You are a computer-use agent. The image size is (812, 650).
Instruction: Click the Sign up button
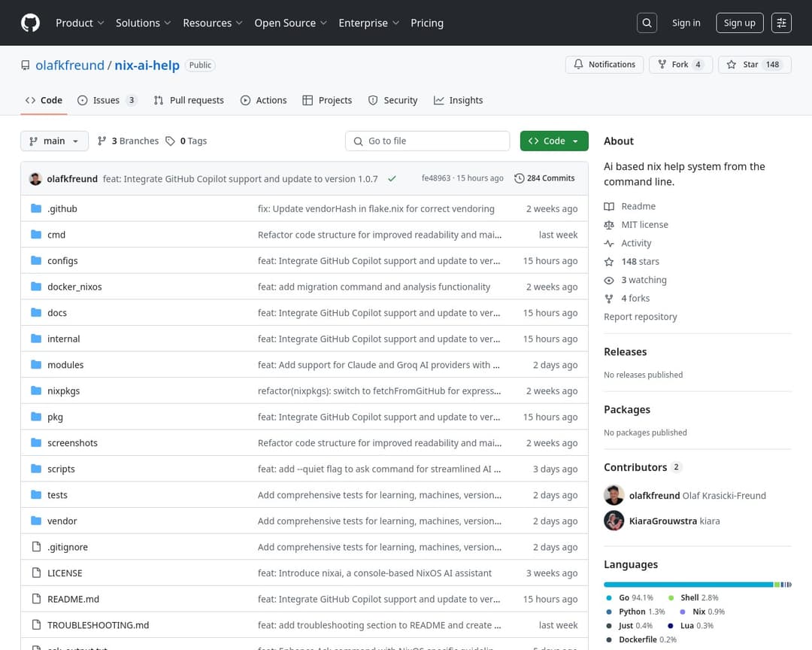click(x=740, y=23)
